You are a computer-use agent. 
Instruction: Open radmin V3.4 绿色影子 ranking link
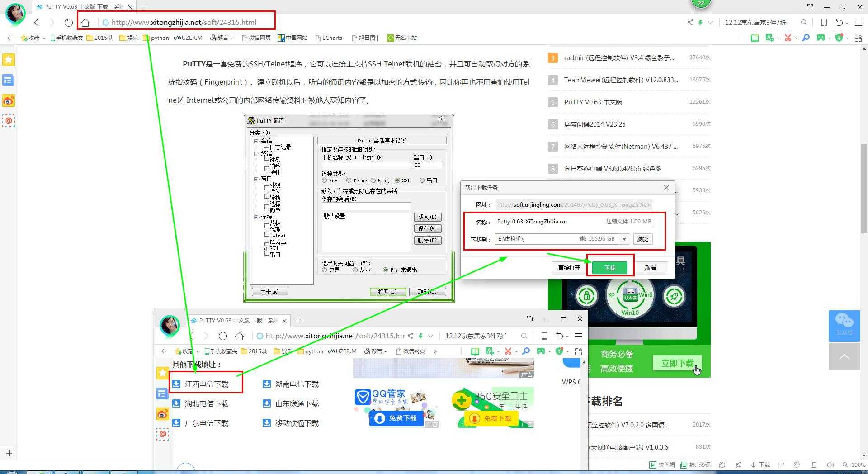click(619, 58)
